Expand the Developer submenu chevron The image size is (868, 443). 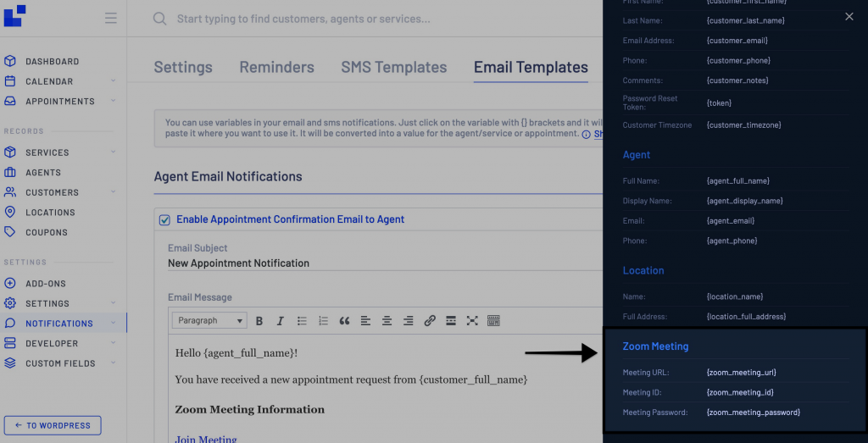113,343
